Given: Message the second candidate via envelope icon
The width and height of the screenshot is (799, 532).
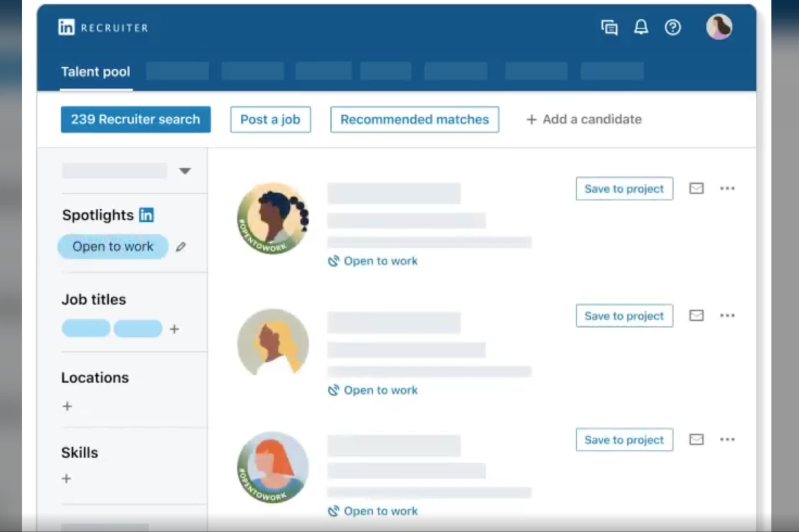Looking at the screenshot, I should coord(696,316).
